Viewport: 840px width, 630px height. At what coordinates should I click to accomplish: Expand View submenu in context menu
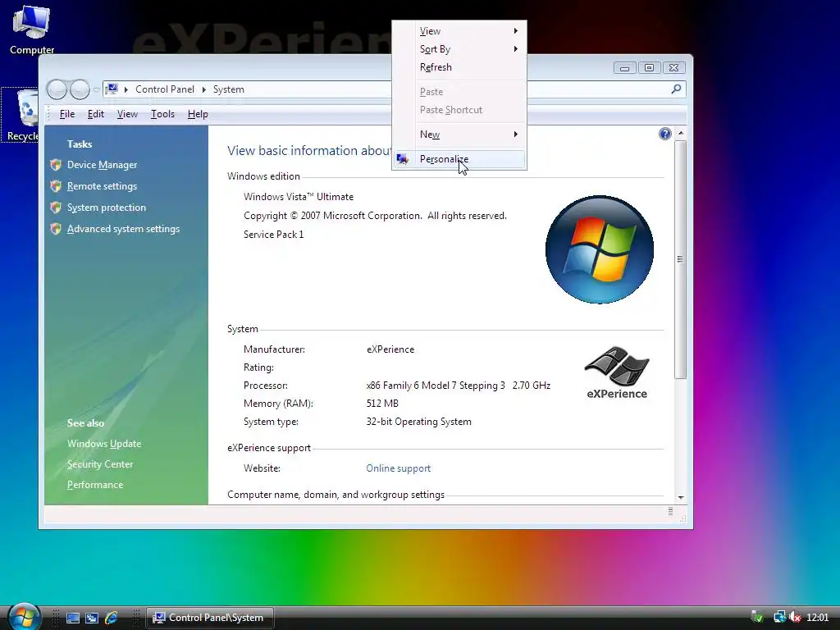point(459,31)
